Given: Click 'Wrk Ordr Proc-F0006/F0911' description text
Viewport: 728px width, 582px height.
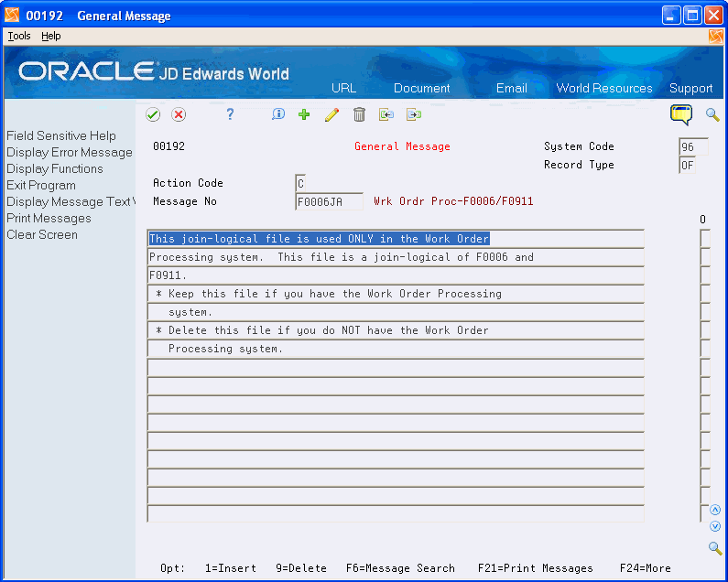Looking at the screenshot, I should 453,201.
